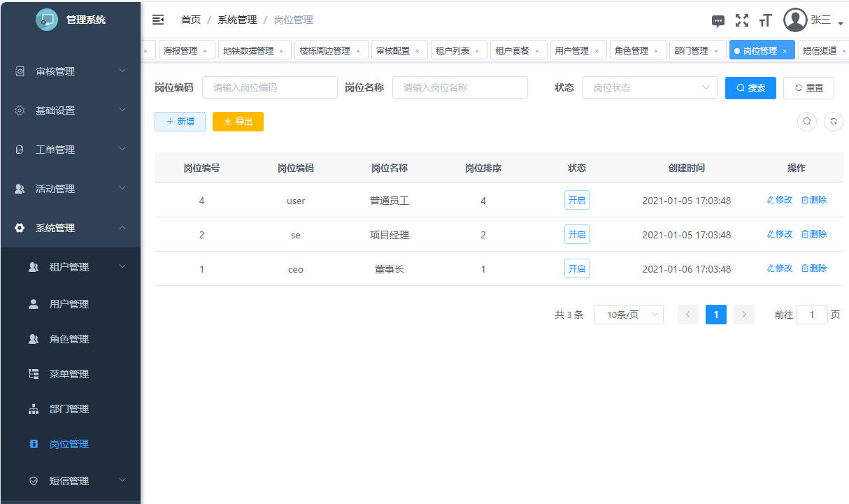
Task: Switch to the 用户管理 tab
Action: 571,51
